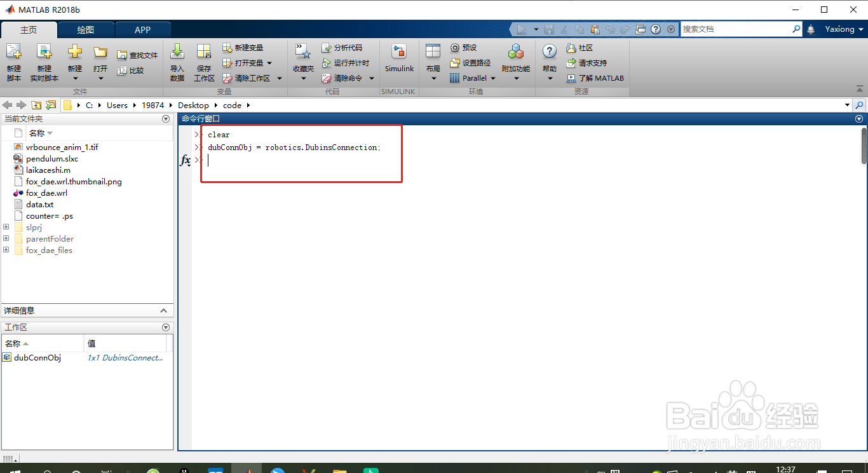Select file laikaceshi.m

48,170
